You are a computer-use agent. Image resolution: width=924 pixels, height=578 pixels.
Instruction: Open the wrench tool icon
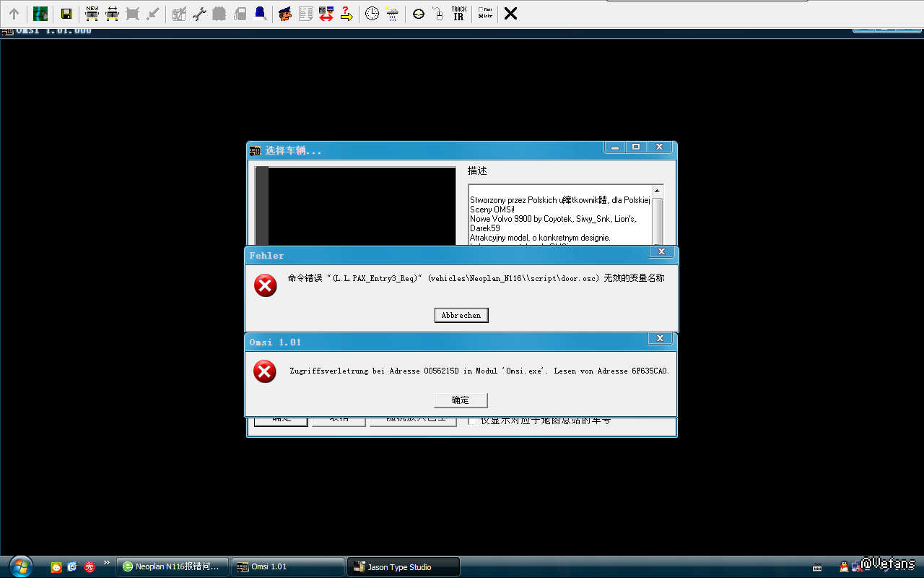(x=199, y=14)
